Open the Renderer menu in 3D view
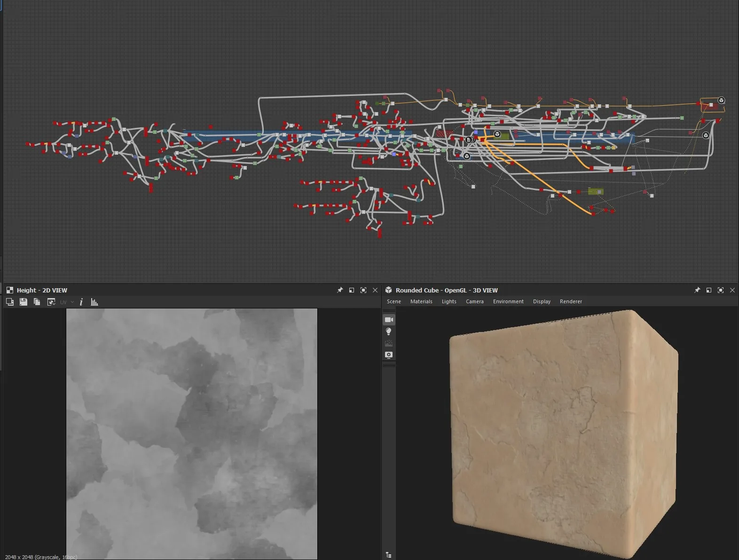The image size is (739, 560). tap(571, 301)
